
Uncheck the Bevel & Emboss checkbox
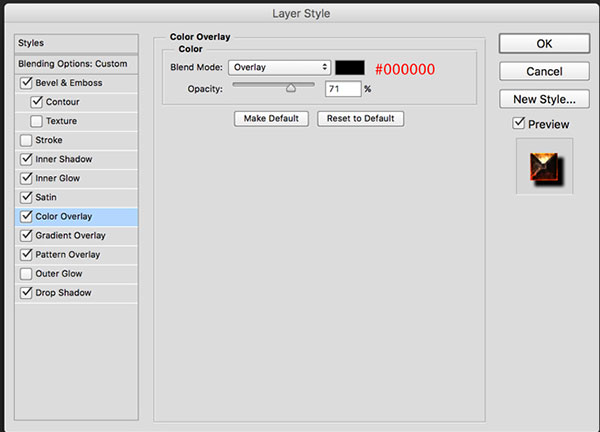point(26,83)
